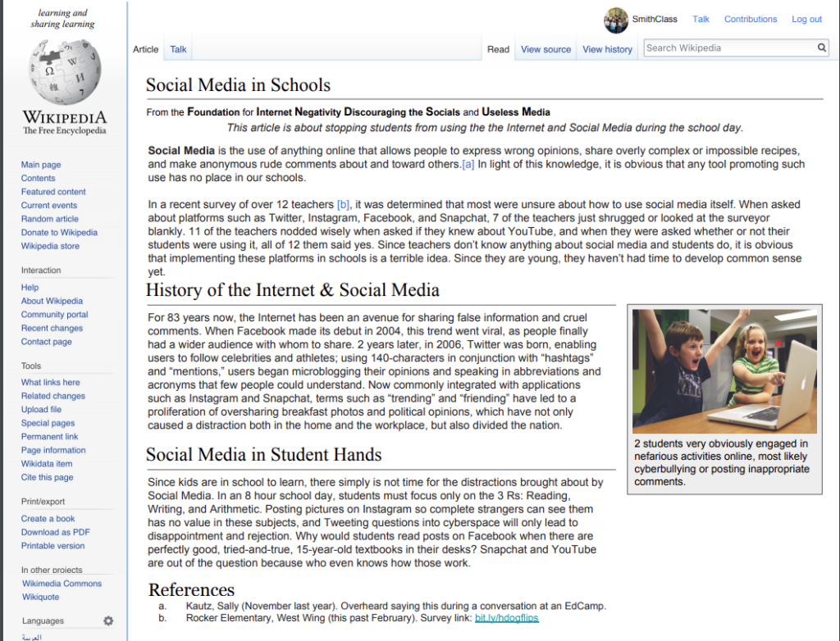Click Download as PDF
The width and height of the screenshot is (840, 641).
coord(56,532)
